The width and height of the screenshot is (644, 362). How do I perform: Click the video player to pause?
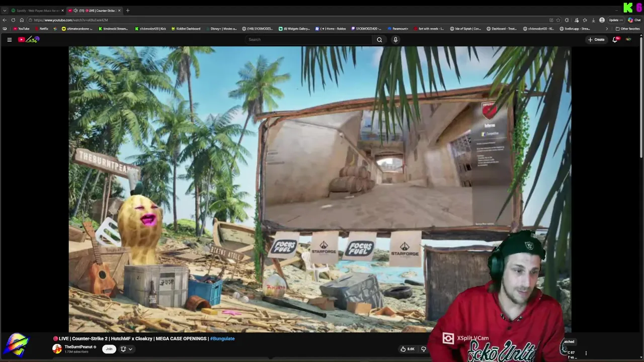point(320,189)
